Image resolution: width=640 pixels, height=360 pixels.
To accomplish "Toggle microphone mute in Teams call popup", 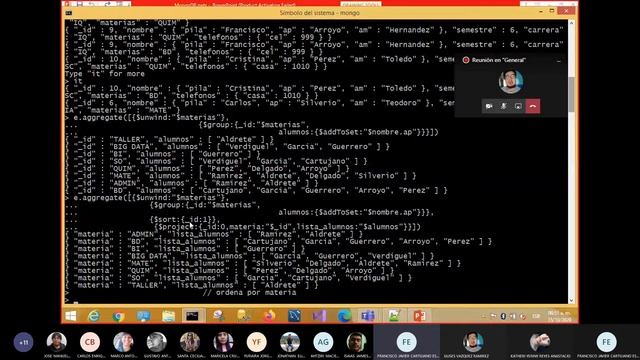I will pos(504,106).
